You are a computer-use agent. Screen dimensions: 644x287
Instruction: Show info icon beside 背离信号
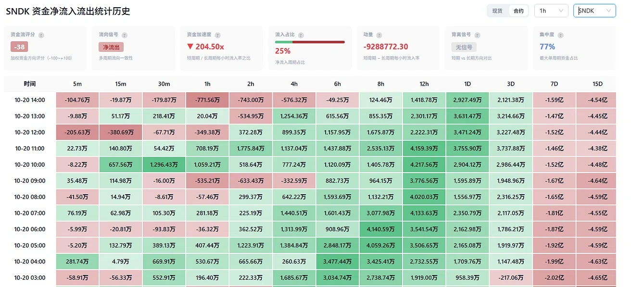point(477,35)
